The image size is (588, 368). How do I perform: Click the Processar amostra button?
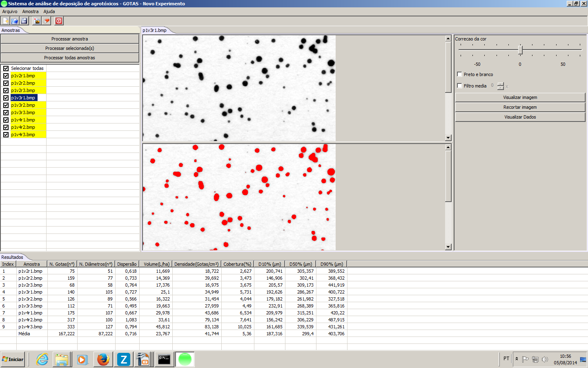click(70, 39)
